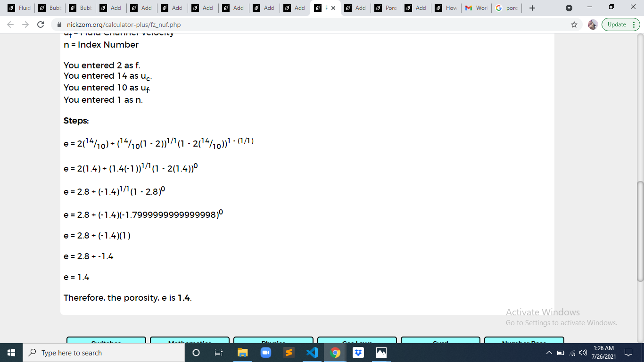Click the Windows Start button
This screenshot has height=362, width=644.
point(11,353)
